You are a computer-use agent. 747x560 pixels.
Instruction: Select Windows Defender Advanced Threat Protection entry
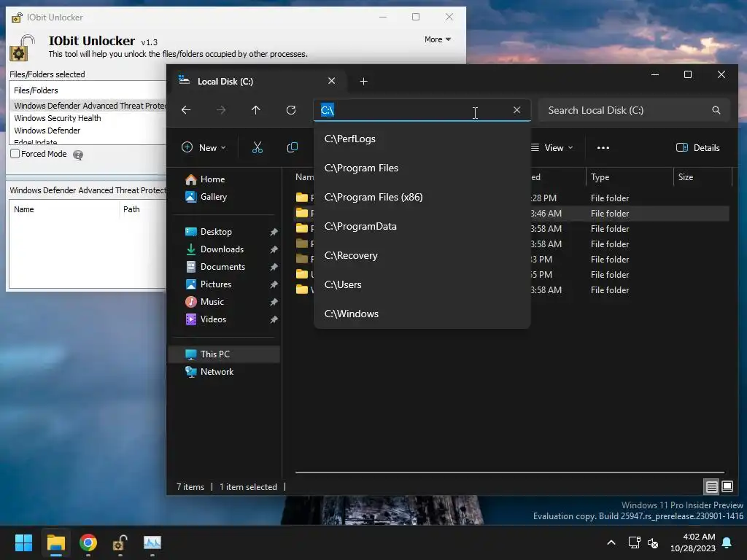point(88,106)
